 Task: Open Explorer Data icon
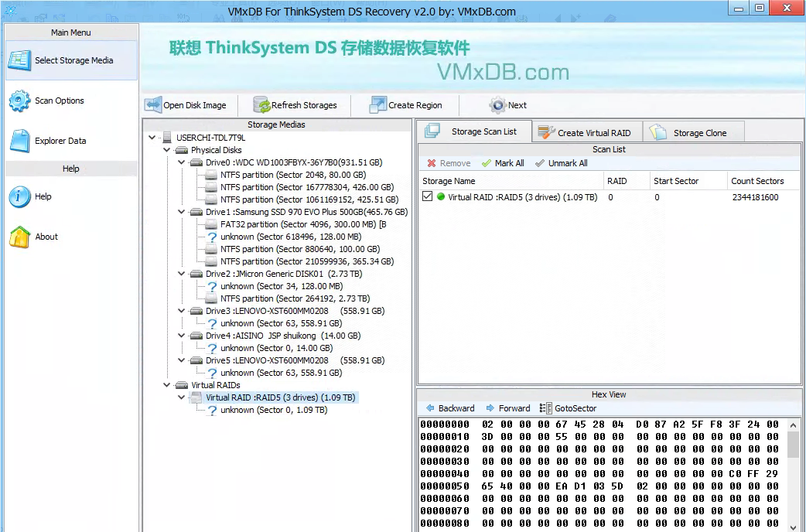(20, 141)
